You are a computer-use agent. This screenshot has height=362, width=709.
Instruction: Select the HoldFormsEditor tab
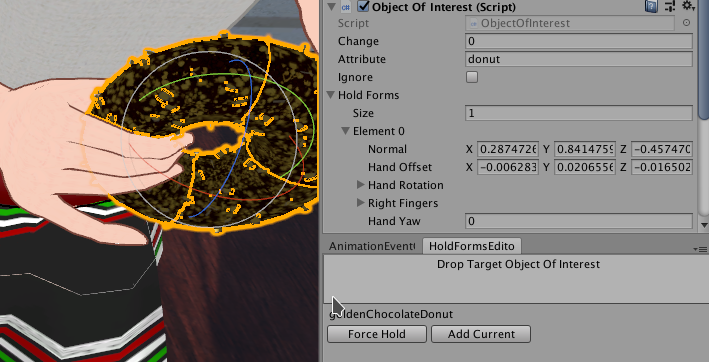pyautogui.click(x=472, y=246)
